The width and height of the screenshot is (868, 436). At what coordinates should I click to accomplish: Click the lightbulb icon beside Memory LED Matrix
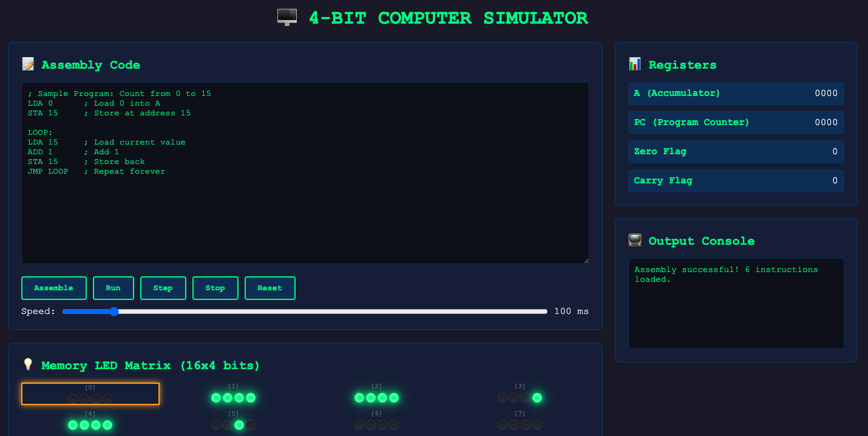tap(28, 365)
